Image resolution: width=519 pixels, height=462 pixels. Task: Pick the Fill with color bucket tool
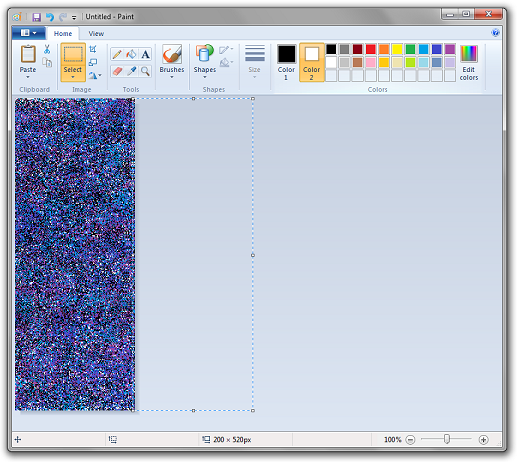point(131,54)
